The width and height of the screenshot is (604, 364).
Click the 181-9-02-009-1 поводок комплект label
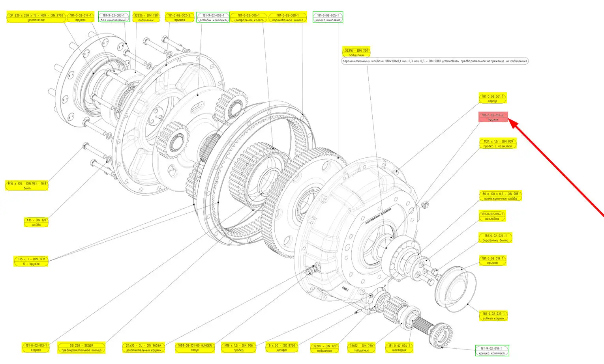(x=213, y=17)
